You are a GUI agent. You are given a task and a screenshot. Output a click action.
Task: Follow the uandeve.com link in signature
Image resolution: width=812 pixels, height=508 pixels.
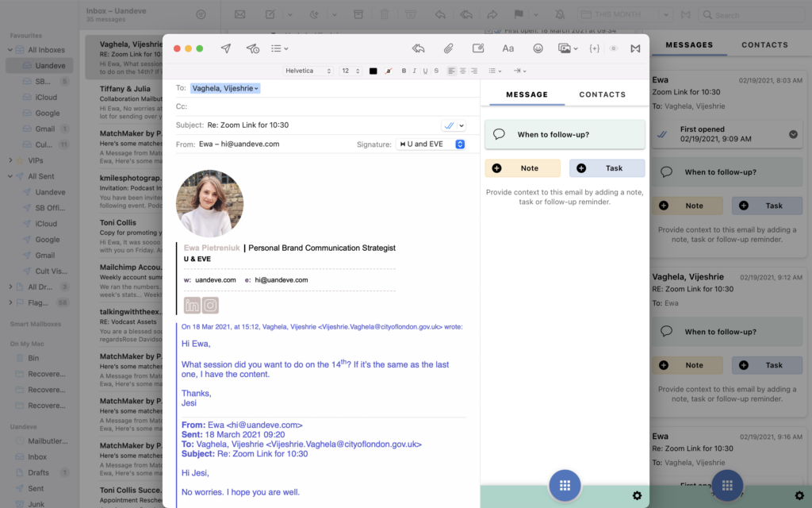click(216, 280)
